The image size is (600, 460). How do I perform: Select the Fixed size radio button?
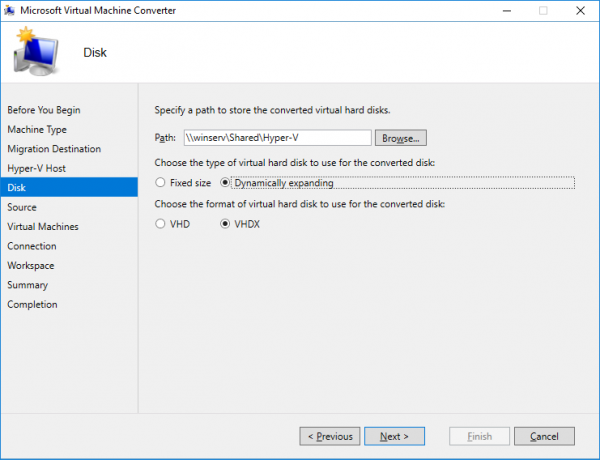click(160, 183)
